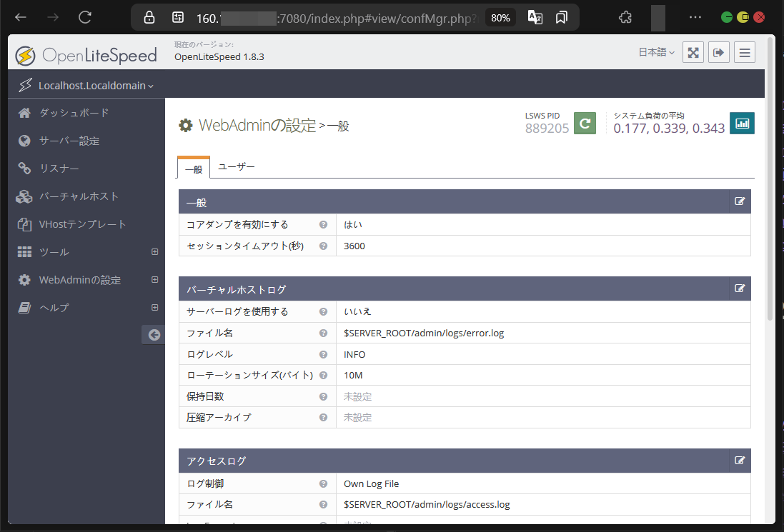Click the INFO log level value

pyautogui.click(x=354, y=354)
